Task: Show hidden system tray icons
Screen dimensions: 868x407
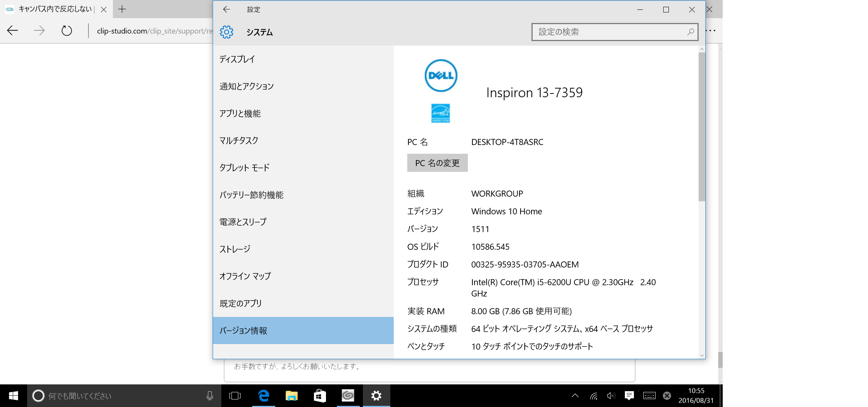Action: 575,396
